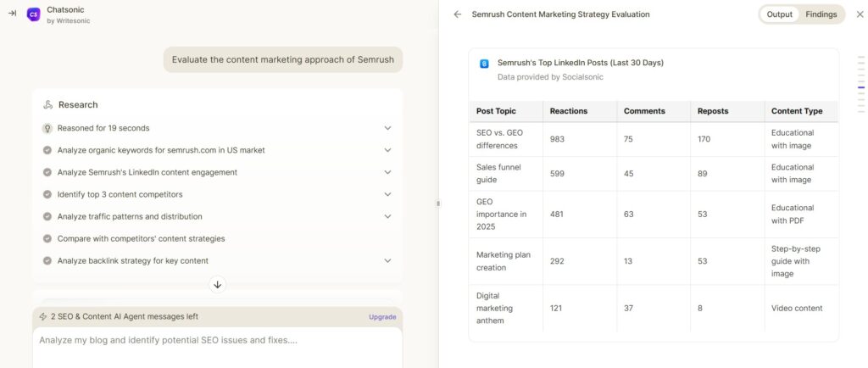The width and height of the screenshot is (868, 368).
Task: Switch to the Findings tab
Action: 821,14
